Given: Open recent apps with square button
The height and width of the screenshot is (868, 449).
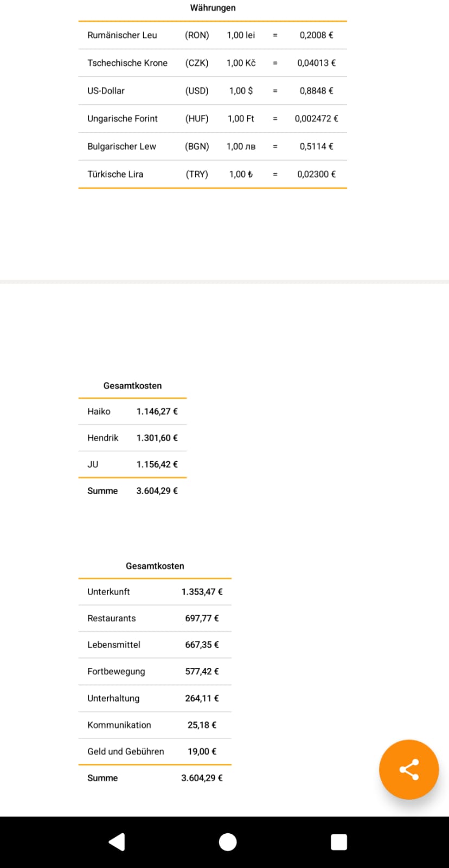Looking at the screenshot, I should point(339,842).
